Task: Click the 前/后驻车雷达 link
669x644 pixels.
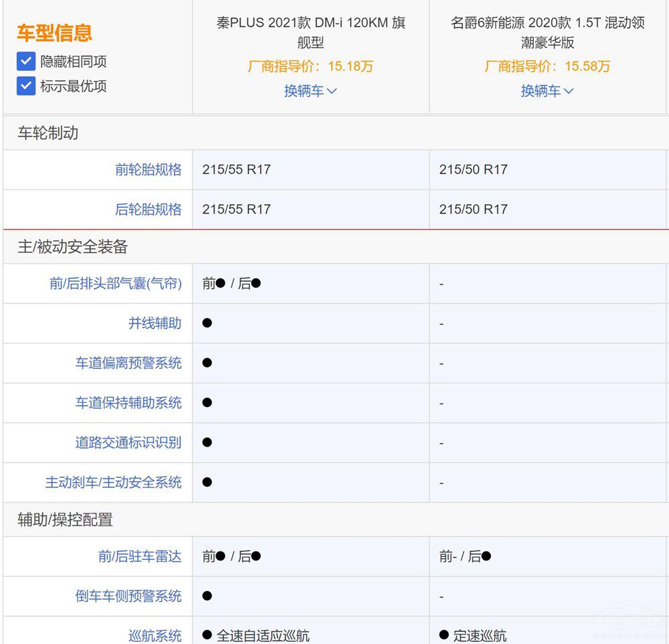Action: coord(140,556)
